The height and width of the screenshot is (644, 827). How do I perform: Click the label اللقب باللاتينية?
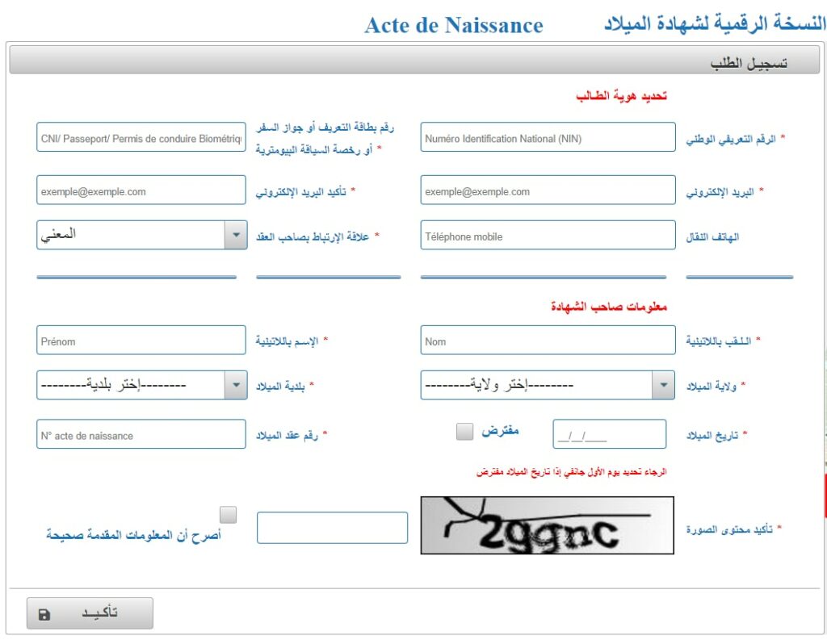coord(718,341)
